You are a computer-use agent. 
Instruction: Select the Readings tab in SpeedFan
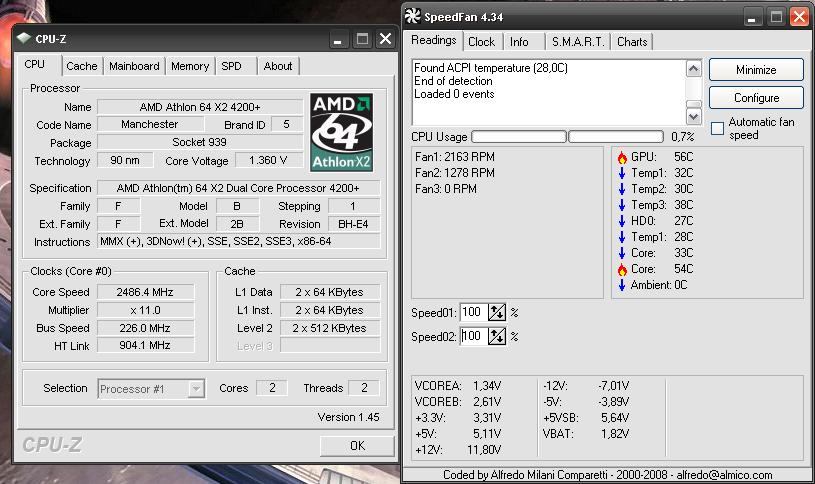[433, 40]
